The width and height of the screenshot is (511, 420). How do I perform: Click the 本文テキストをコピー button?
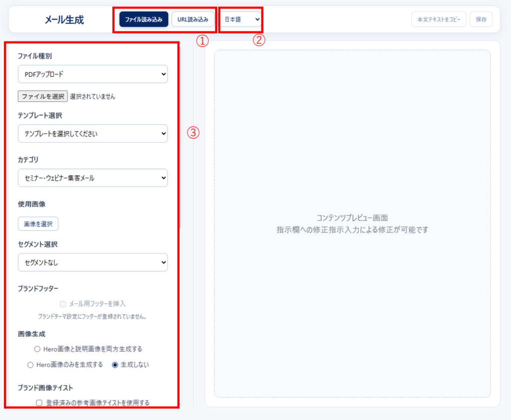click(439, 19)
